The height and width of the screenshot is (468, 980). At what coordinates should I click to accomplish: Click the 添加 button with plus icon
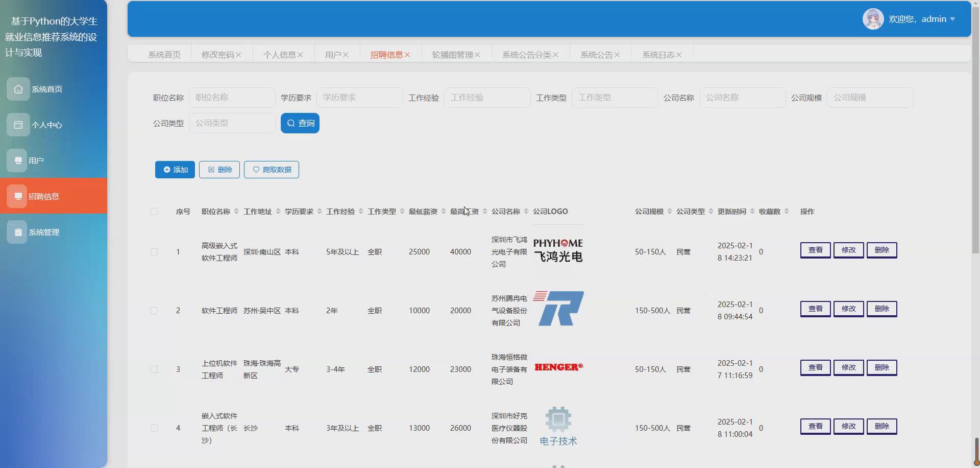pyautogui.click(x=175, y=169)
